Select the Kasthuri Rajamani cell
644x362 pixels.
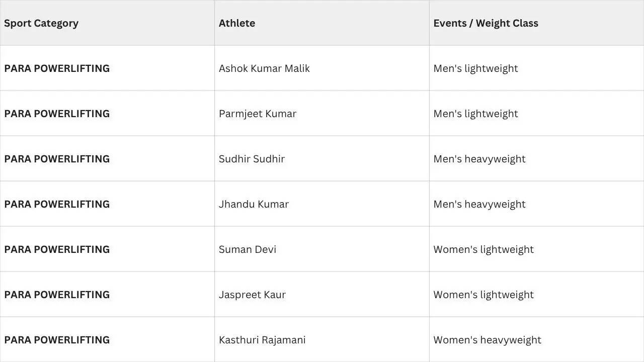coord(322,339)
